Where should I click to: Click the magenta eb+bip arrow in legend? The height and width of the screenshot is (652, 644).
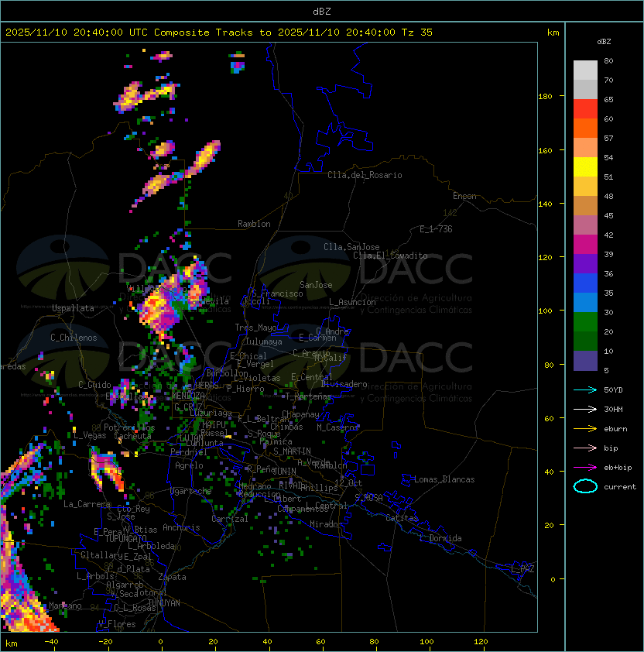click(585, 468)
